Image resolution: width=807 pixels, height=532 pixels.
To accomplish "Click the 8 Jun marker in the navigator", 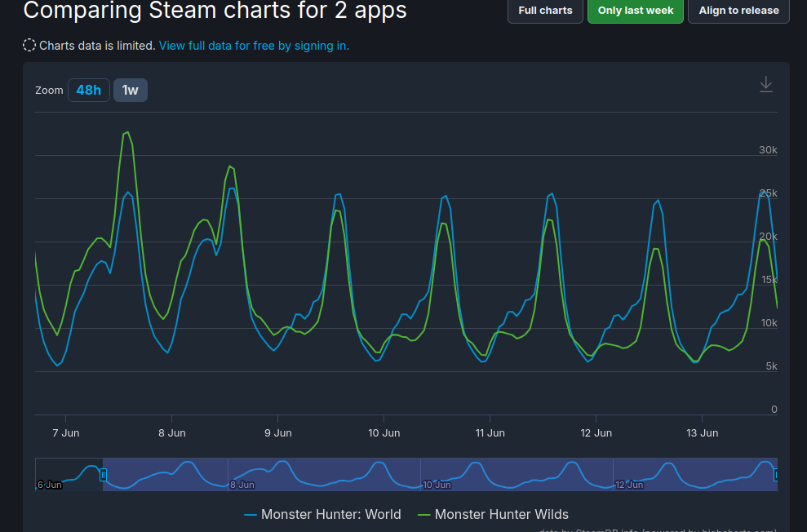I will 242,485.
